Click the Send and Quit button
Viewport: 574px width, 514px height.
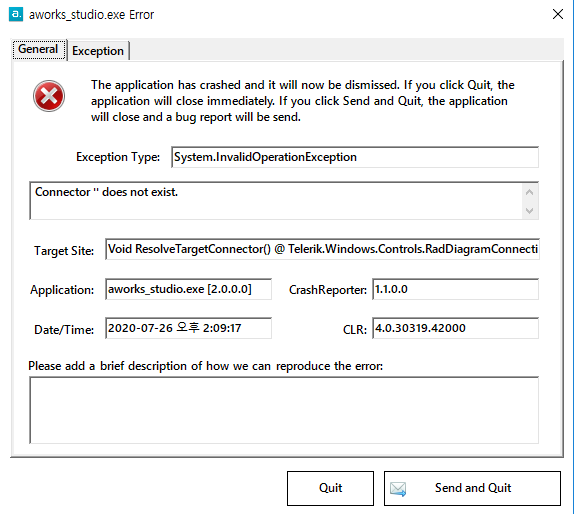pos(472,488)
